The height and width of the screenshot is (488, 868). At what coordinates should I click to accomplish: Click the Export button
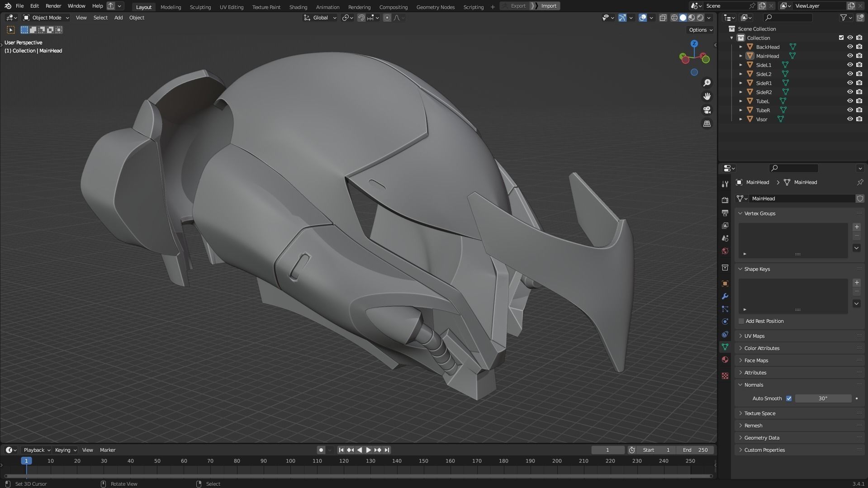point(515,6)
